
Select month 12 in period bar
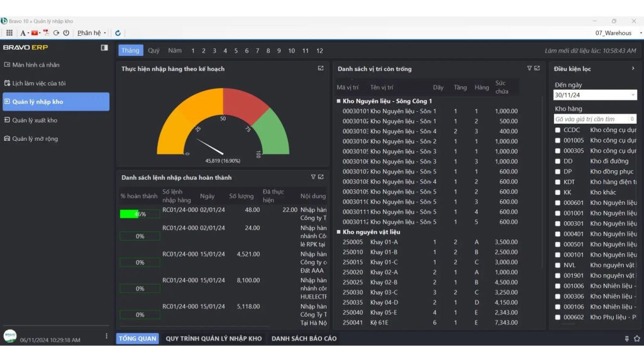(x=319, y=51)
